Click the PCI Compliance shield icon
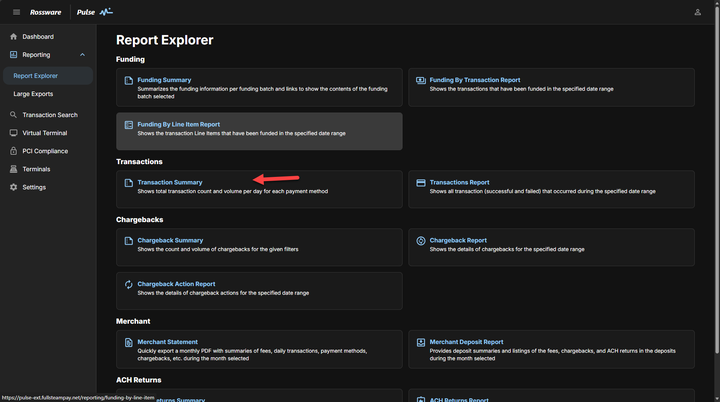 (x=13, y=151)
